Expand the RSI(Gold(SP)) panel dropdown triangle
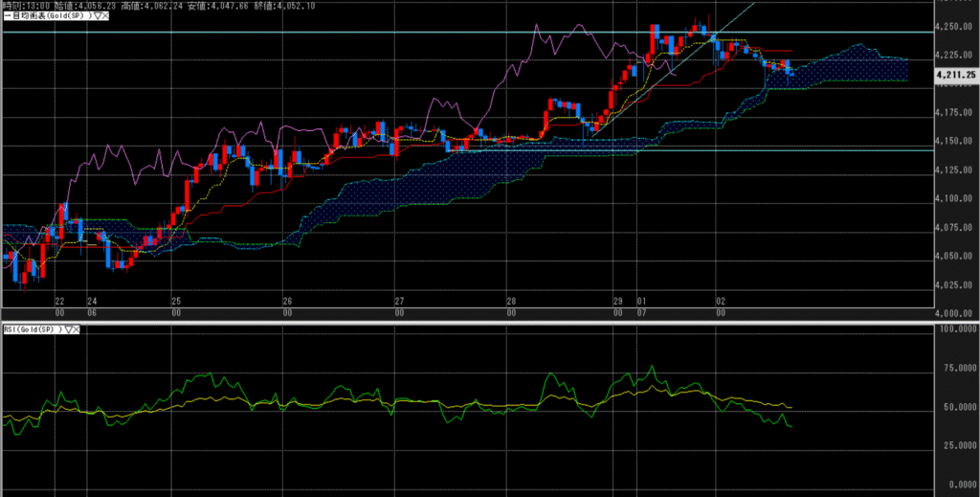Viewport: 980px width, 497px height. pos(70,329)
